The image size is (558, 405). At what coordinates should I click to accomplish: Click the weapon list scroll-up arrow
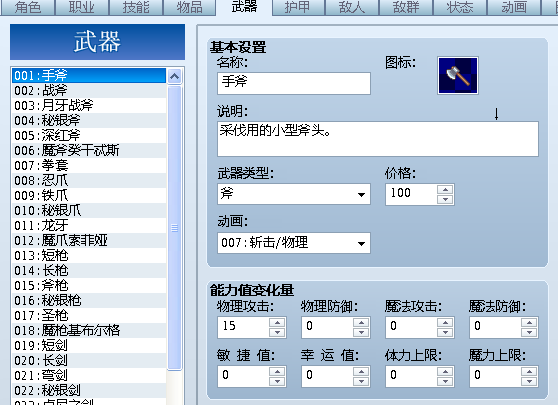(x=174, y=76)
